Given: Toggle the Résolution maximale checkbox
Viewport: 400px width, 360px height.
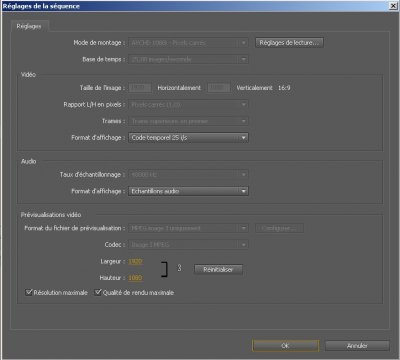Looking at the screenshot, I should coord(29,292).
